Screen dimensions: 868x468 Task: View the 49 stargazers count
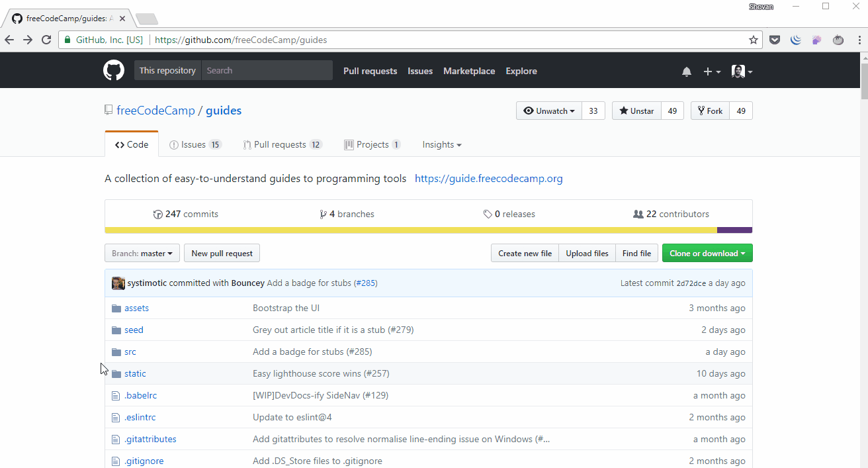[672, 111]
